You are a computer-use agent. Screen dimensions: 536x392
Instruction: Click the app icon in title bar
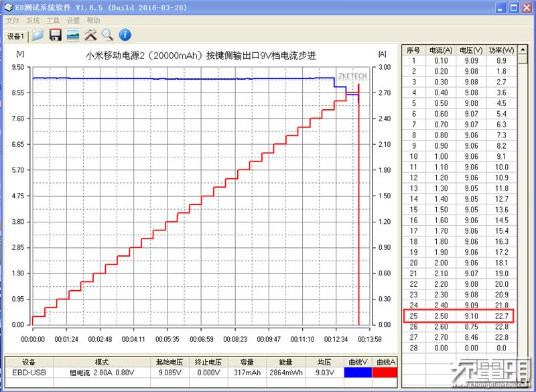(8, 7)
